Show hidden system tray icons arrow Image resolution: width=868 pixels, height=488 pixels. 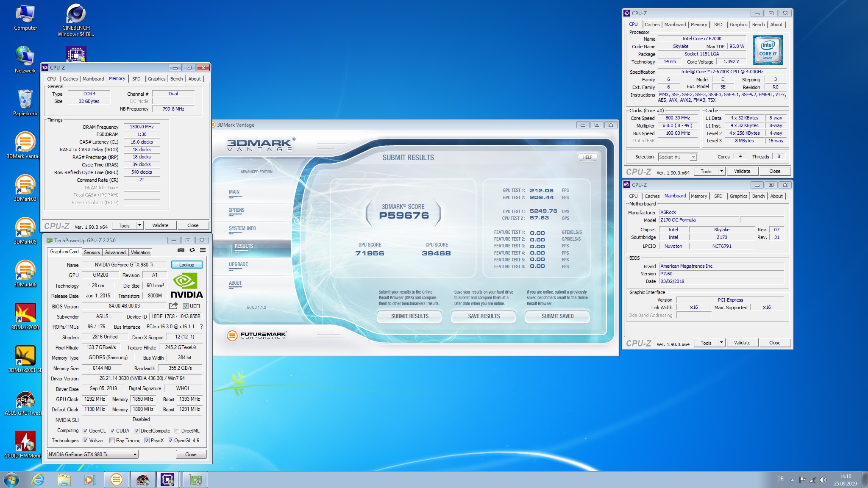pyautogui.click(x=792, y=480)
